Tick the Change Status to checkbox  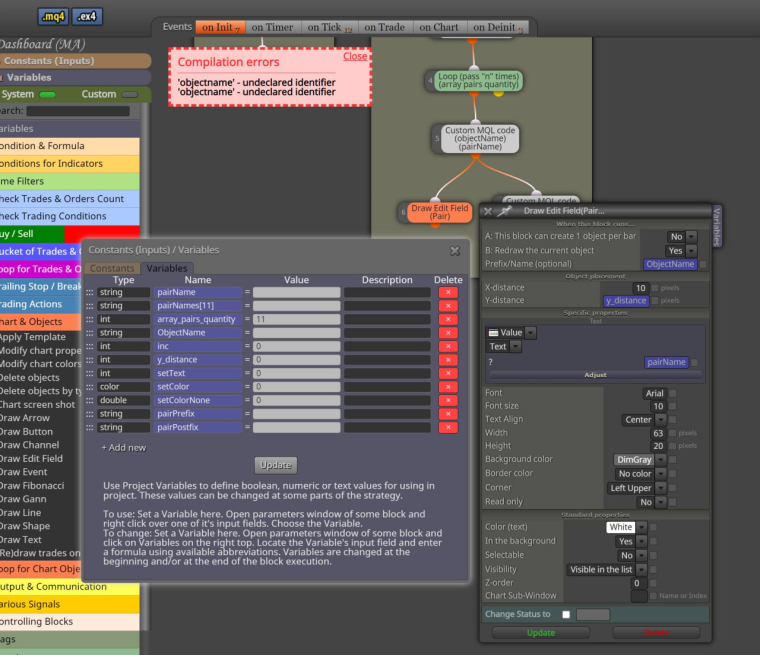pos(566,615)
